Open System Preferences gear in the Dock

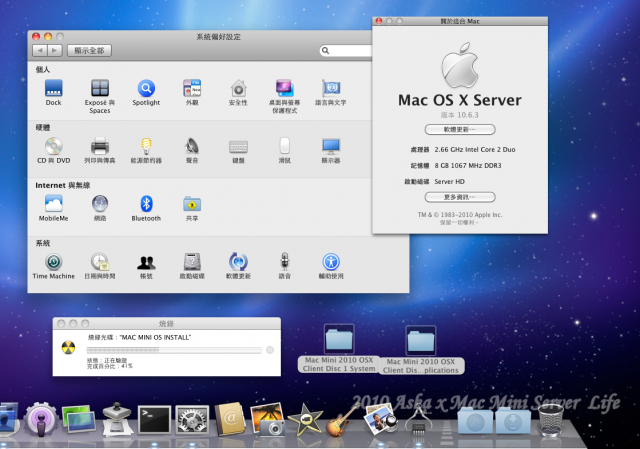click(x=192, y=420)
